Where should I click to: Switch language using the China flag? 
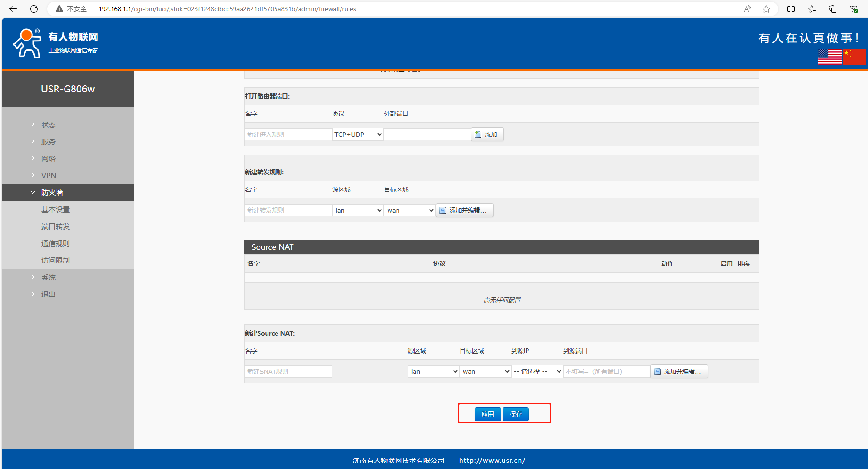coord(854,57)
